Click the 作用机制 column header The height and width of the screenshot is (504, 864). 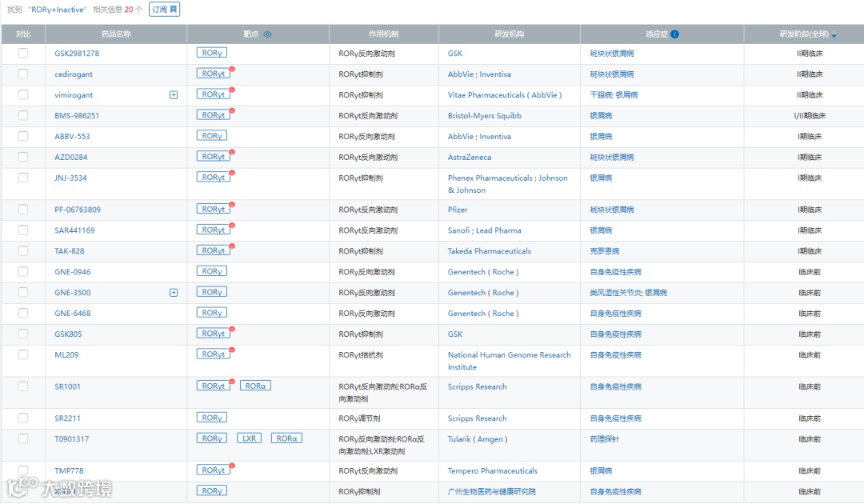coord(383,34)
